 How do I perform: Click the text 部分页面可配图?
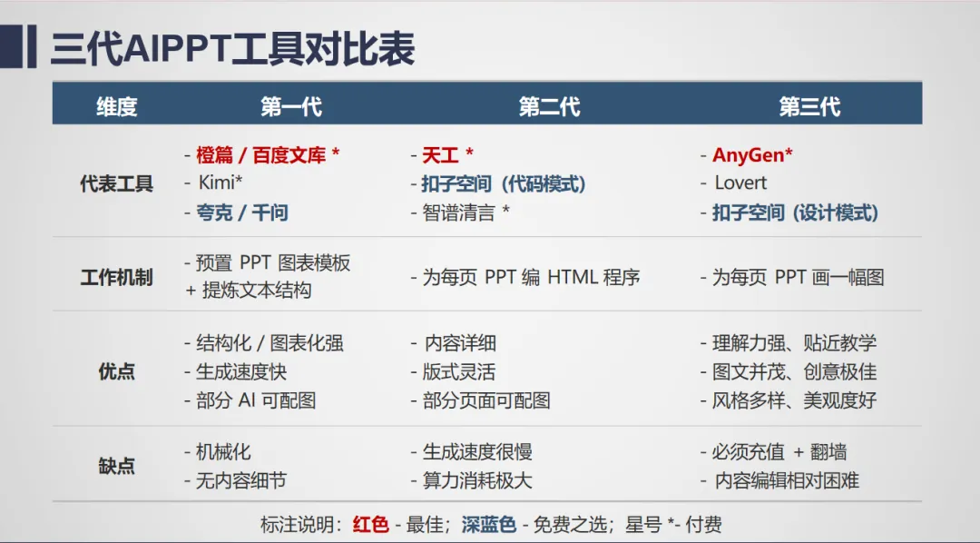coord(486,400)
